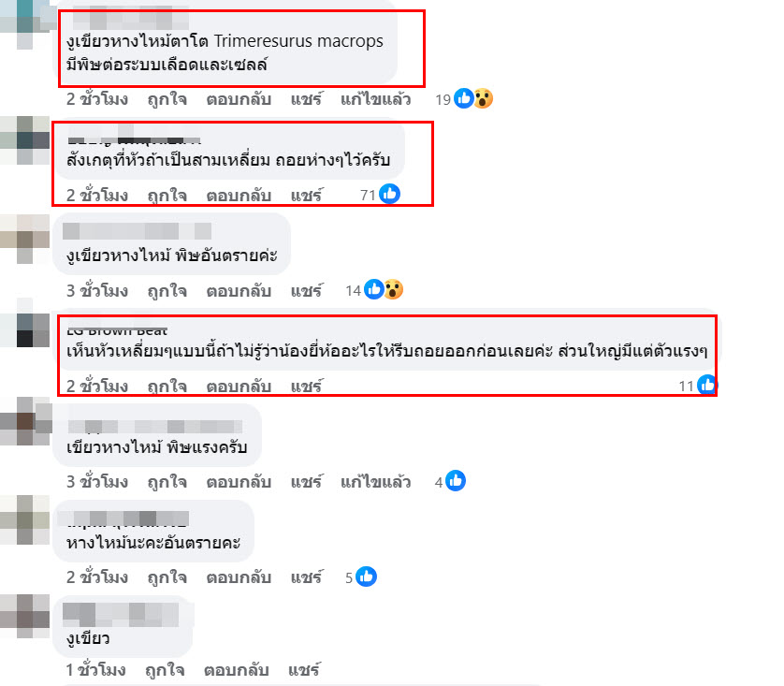Image resolution: width=784 pixels, height=686 pixels.
Task: Click the blurred name above เขียวหางไหม้ พิษแรงครับ
Action: 155,427
